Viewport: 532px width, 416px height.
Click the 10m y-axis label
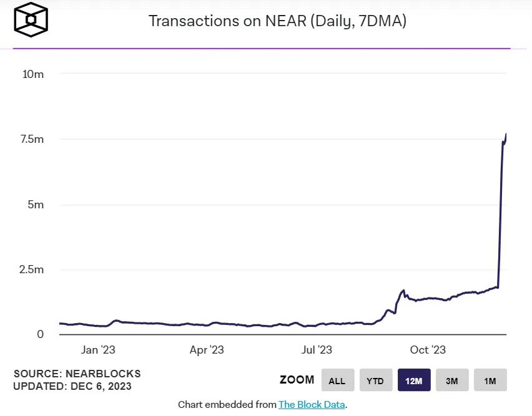tap(33, 74)
